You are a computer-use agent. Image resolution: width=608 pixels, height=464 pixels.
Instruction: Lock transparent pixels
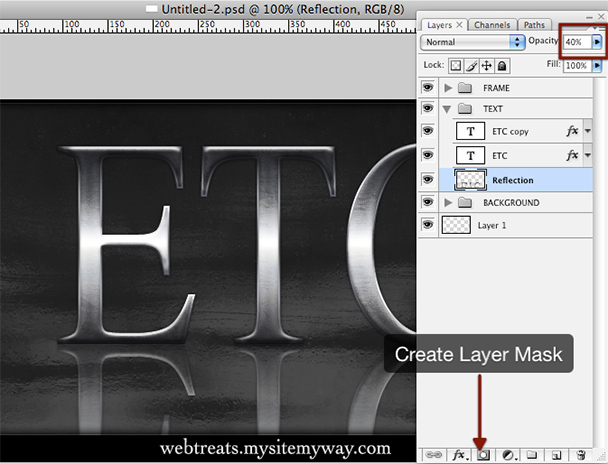(456, 66)
